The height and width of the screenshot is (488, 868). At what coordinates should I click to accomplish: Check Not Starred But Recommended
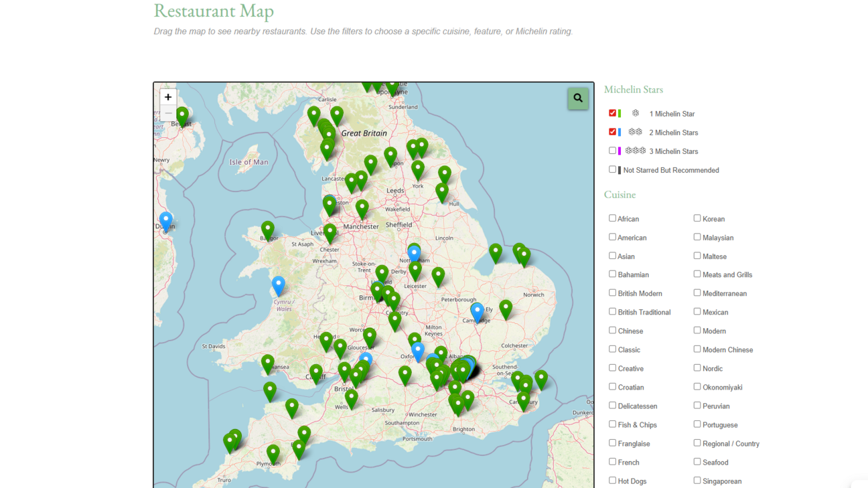point(612,169)
